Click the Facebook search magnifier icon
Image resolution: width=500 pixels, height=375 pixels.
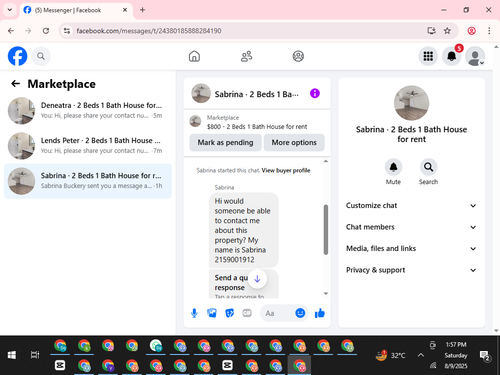(41, 56)
